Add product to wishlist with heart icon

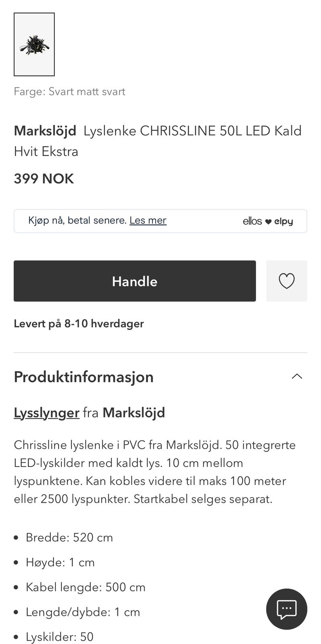tap(286, 281)
